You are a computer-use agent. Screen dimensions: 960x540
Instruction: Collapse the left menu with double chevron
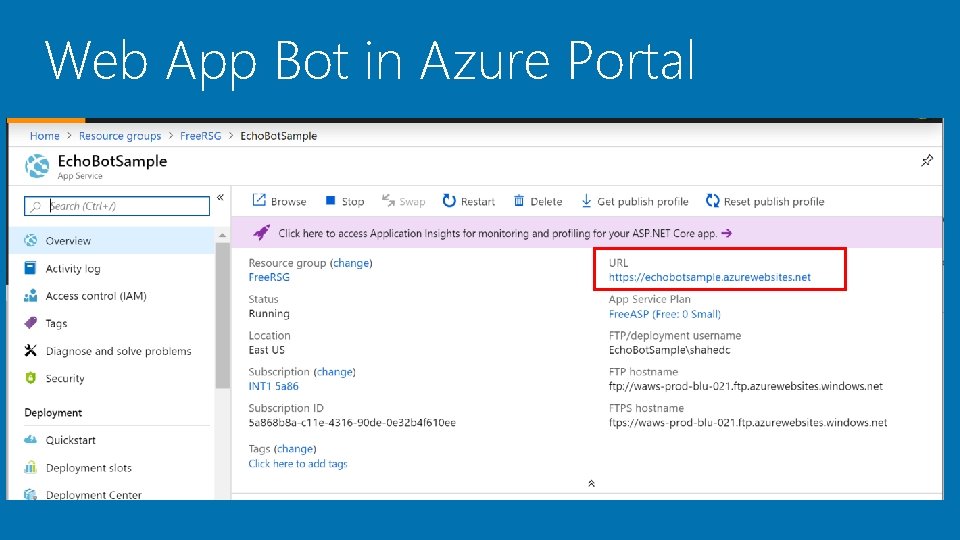220,197
